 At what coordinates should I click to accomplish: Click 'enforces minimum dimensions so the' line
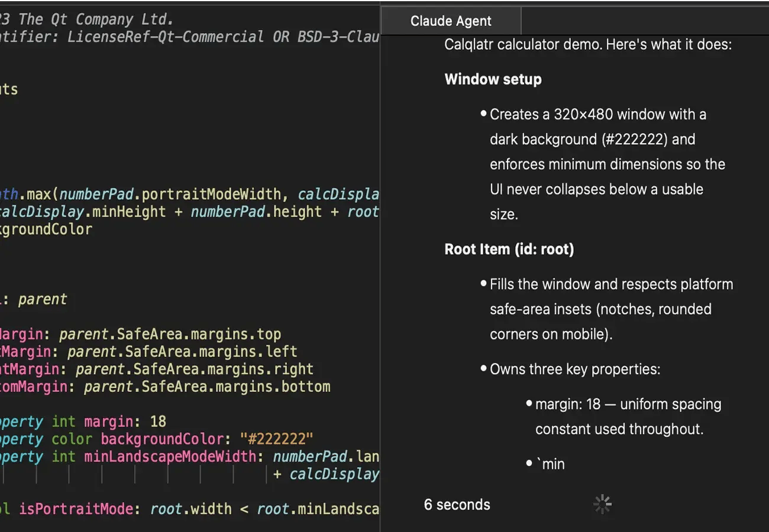(608, 164)
